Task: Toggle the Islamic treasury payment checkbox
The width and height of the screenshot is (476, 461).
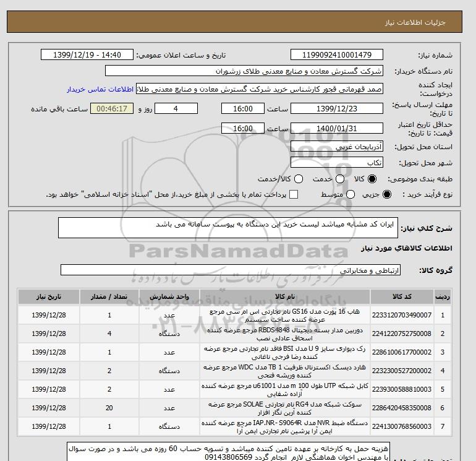Action: point(294,194)
